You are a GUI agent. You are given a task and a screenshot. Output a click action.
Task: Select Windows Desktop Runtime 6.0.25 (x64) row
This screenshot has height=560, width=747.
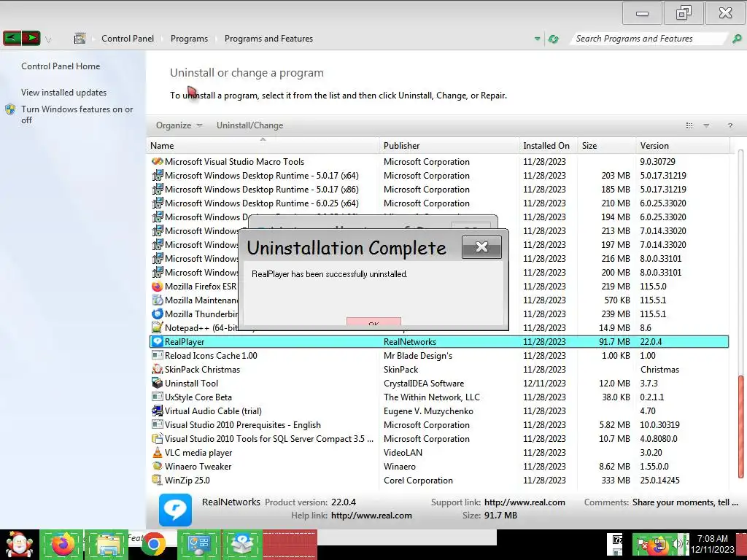[x=439, y=203]
